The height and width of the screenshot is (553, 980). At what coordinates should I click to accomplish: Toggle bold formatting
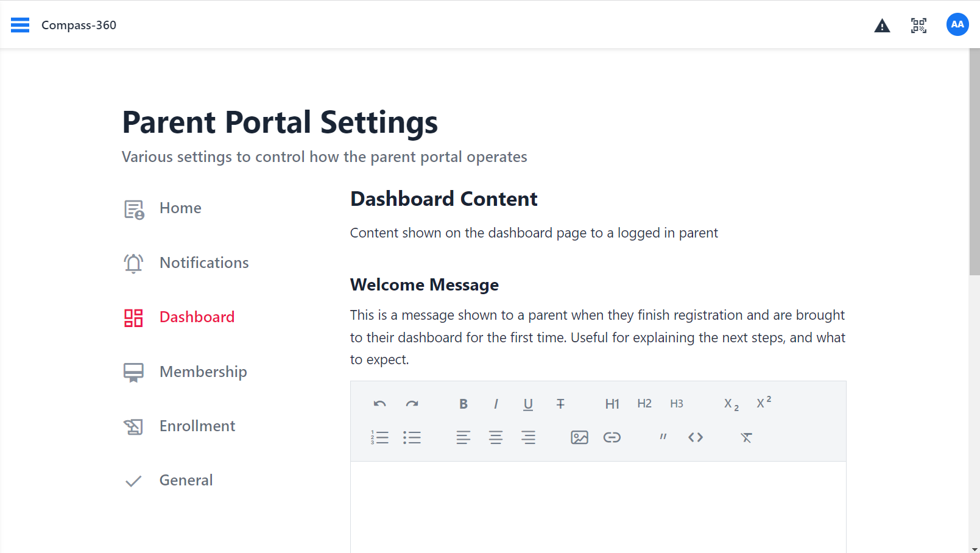tap(464, 404)
